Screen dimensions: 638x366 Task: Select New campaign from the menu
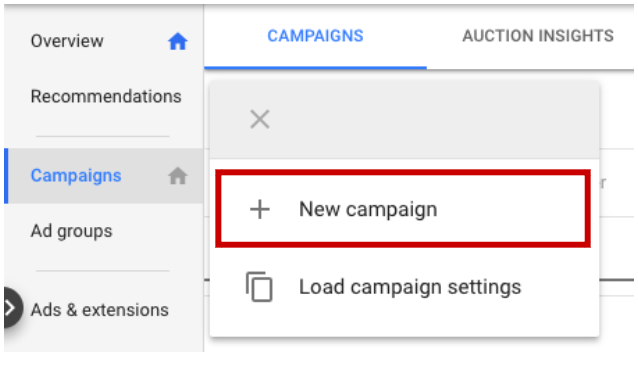368,209
